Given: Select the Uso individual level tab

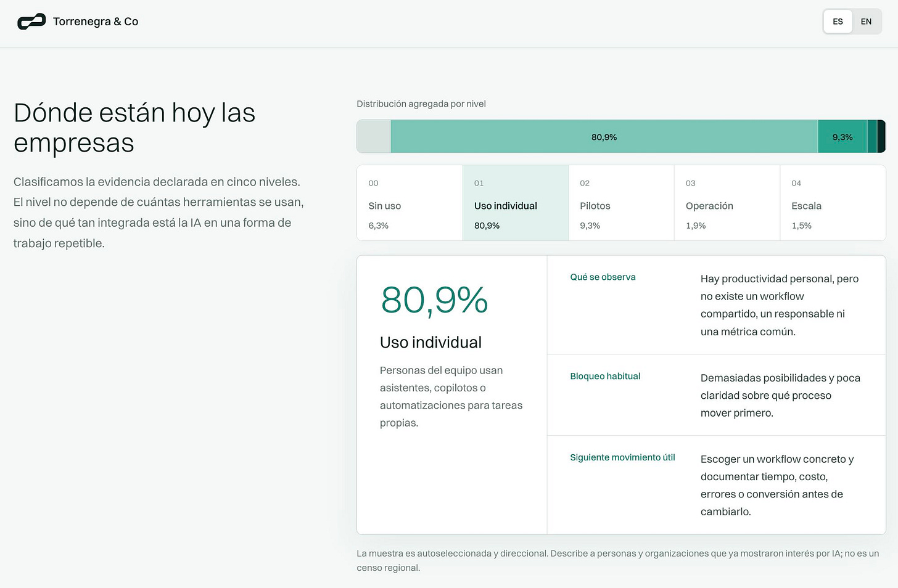Looking at the screenshot, I should (516, 203).
